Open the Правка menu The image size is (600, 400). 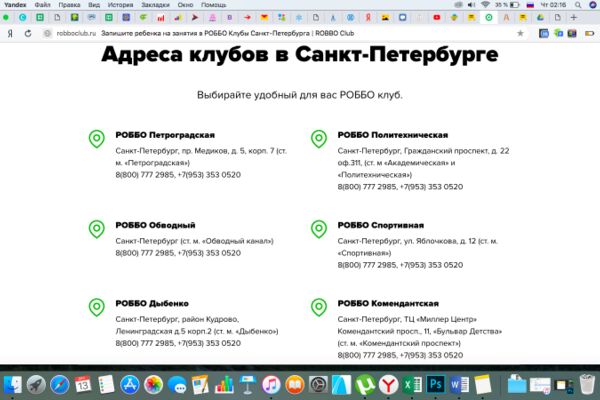(69, 5)
